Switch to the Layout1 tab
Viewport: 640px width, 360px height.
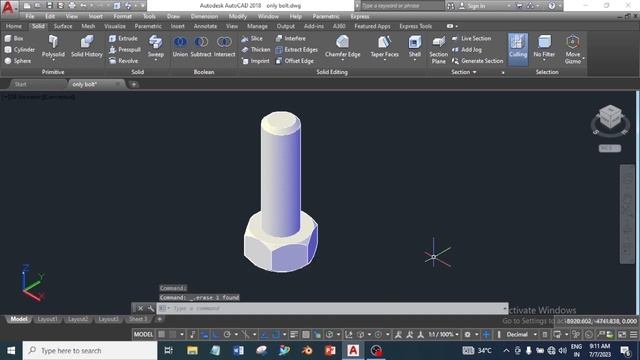coord(47,319)
